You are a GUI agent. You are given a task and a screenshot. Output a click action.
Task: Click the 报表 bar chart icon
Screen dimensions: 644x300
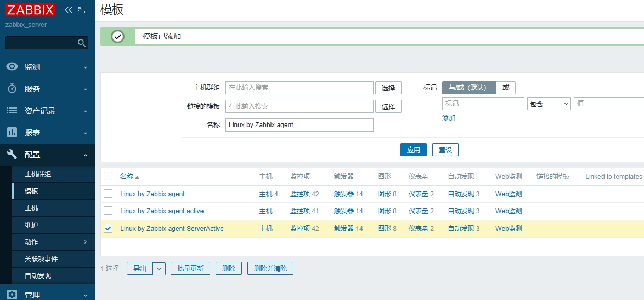click(12, 133)
